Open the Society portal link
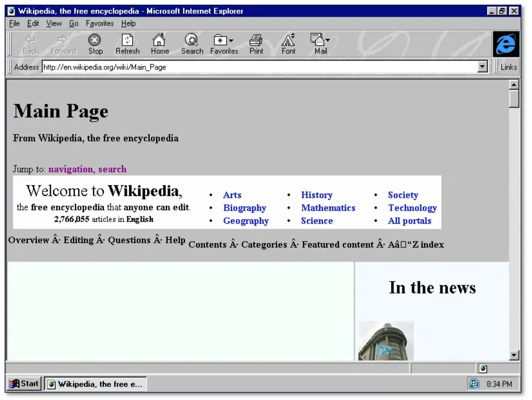The image size is (532, 400). [x=403, y=195]
